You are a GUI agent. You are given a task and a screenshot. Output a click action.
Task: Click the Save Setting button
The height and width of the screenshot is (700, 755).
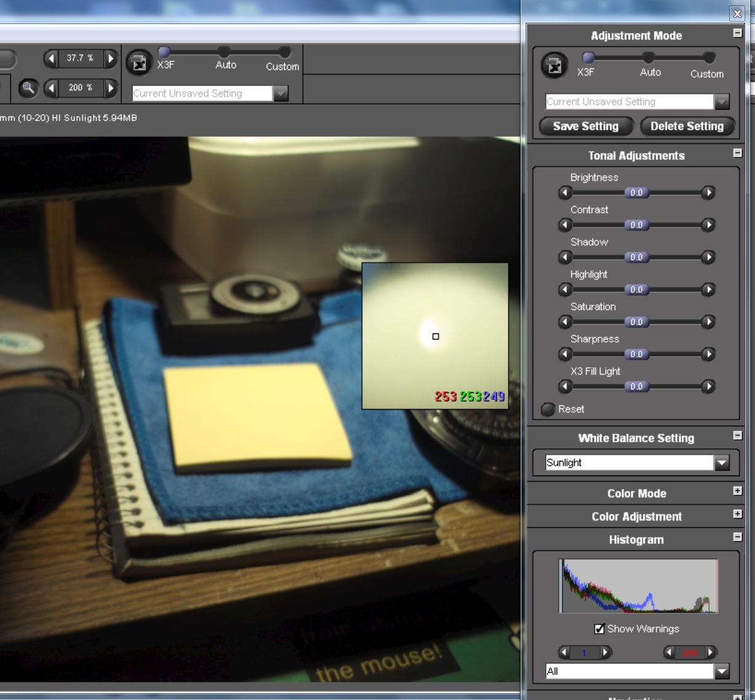pyautogui.click(x=586, y=126)
